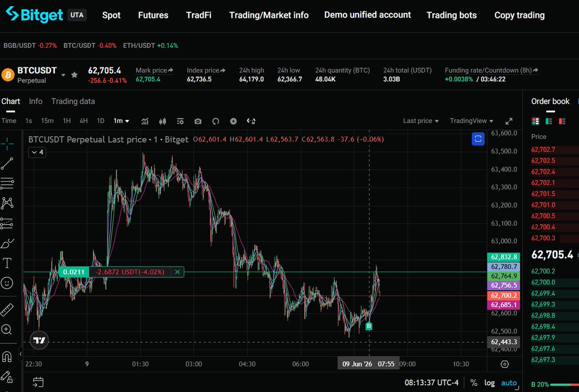Select the Order book tab
Image resolution: width=579 pixels, height=392 pixels.
(x=551, y=101)
